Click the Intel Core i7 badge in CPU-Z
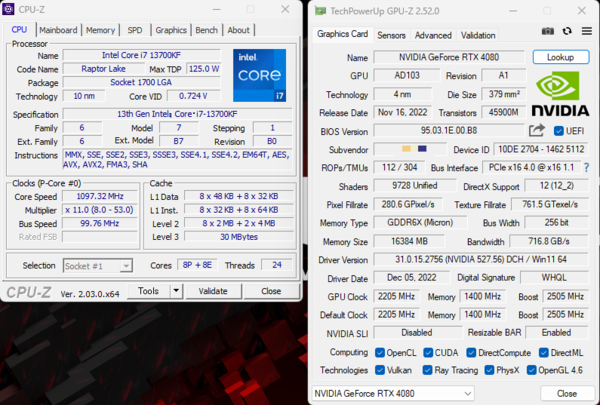Viewport: 600px width, 405px height. click(259, 75)
